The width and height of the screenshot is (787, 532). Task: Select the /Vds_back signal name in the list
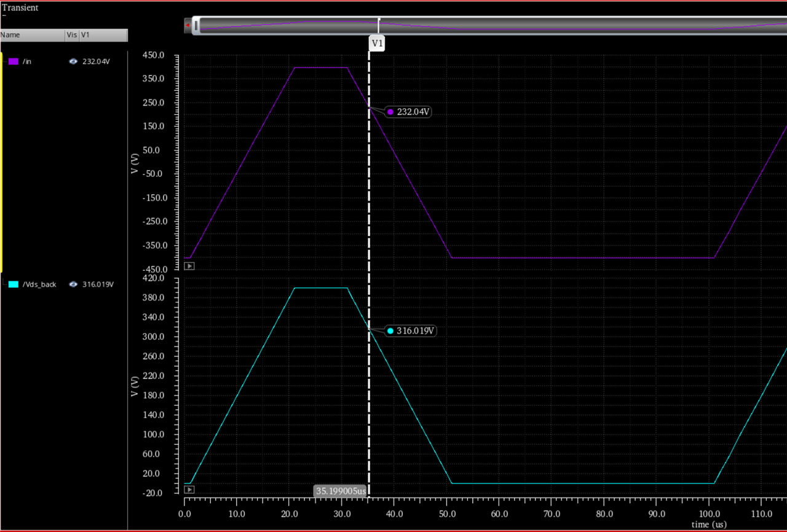click(x=38, y=284)
